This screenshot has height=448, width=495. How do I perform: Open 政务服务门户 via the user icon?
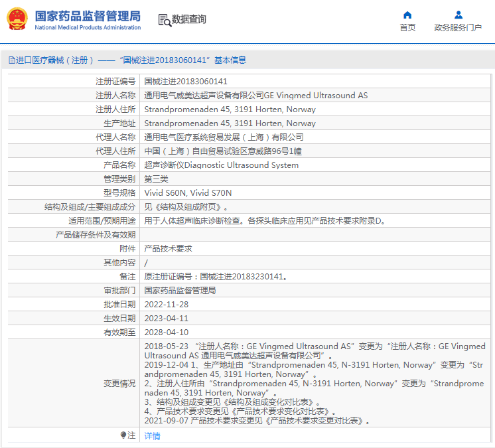coord(459,15)
